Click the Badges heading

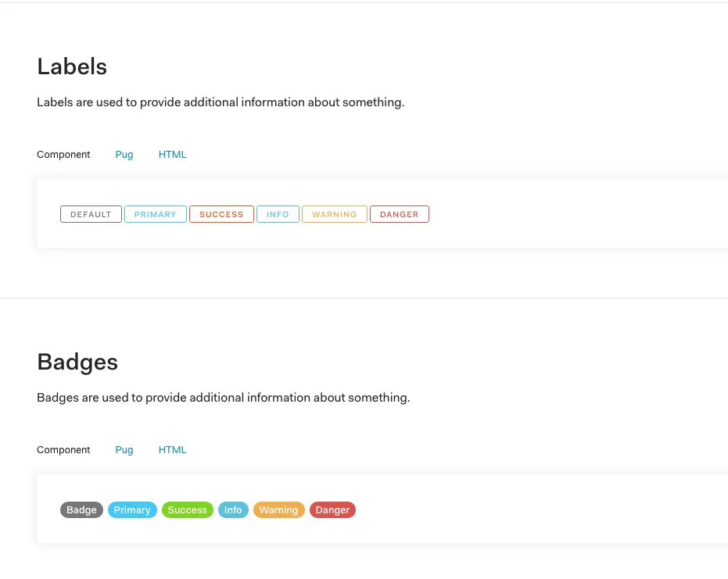(77, 362)
